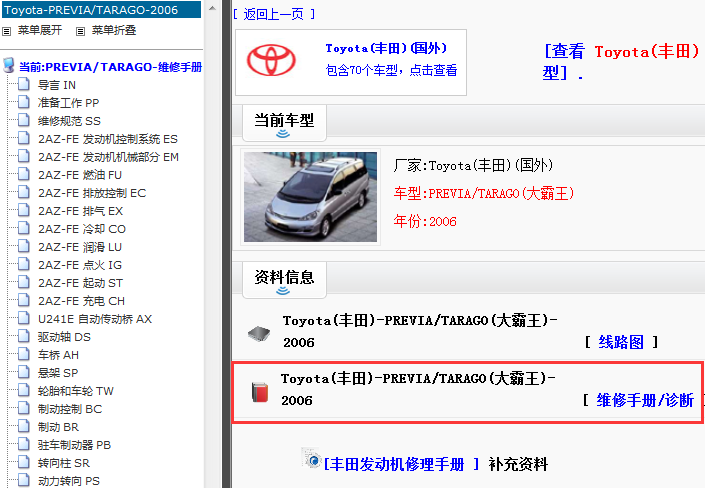The height and width of the screenshot is (488, 705).
Task: Click icon before 丰田发动机修理手册 link
Action: pyautogui.click(x=312, y=458)
